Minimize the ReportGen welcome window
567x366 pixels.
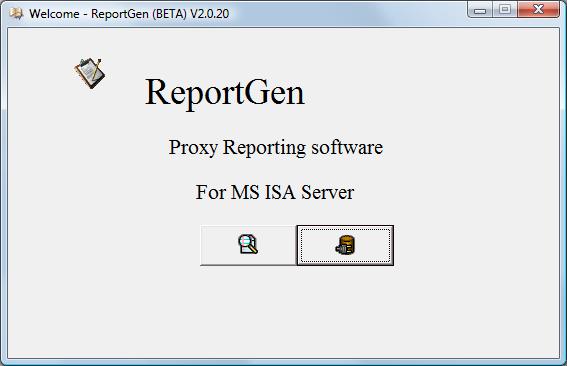pyautogui.click(x=480, y=10)
